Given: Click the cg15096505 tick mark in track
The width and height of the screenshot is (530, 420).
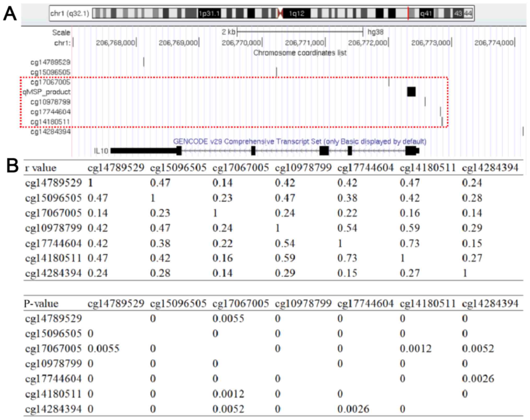Looking at the screenshot, I should click(277, 72).
